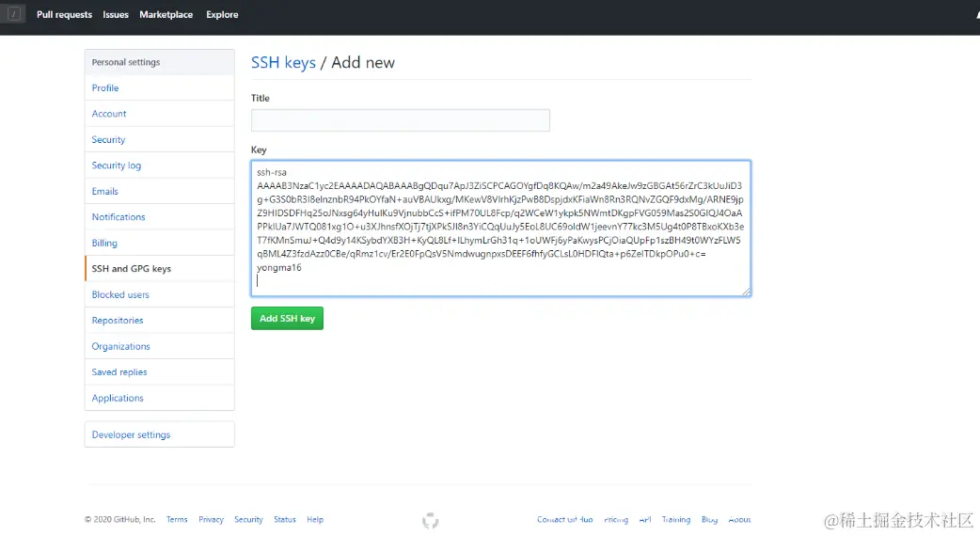This screenshot has width=980, height=536.
Task: Select SSH and GPG keys sidebar item
Action: [159, 269]
